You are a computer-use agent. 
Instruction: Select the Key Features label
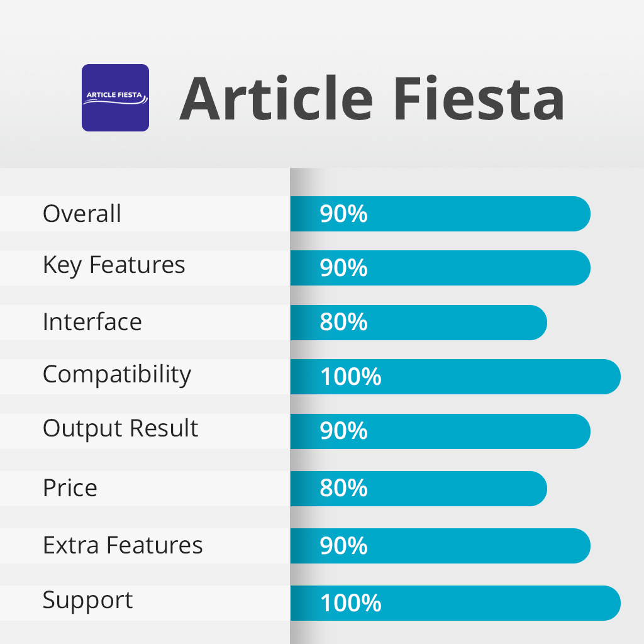114,265
